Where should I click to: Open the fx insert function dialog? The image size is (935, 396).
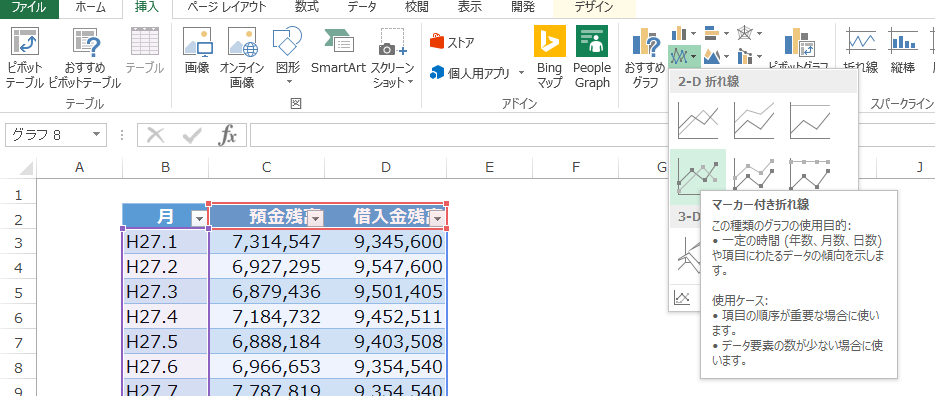(227, 136)
